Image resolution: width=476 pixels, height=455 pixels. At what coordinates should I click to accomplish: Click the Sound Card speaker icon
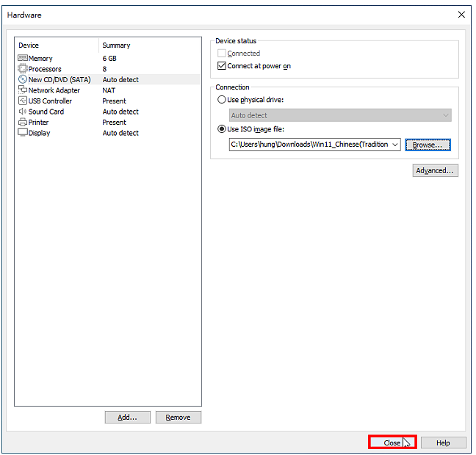pyautogui.click(x=23, y=112)
